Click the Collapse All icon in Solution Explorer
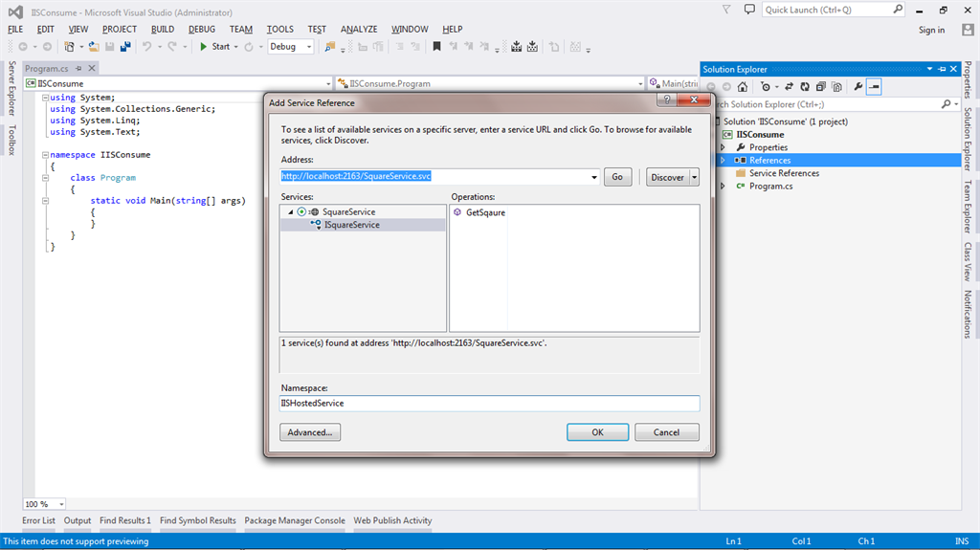Screen dimensions: 980x550 (820, 87)
